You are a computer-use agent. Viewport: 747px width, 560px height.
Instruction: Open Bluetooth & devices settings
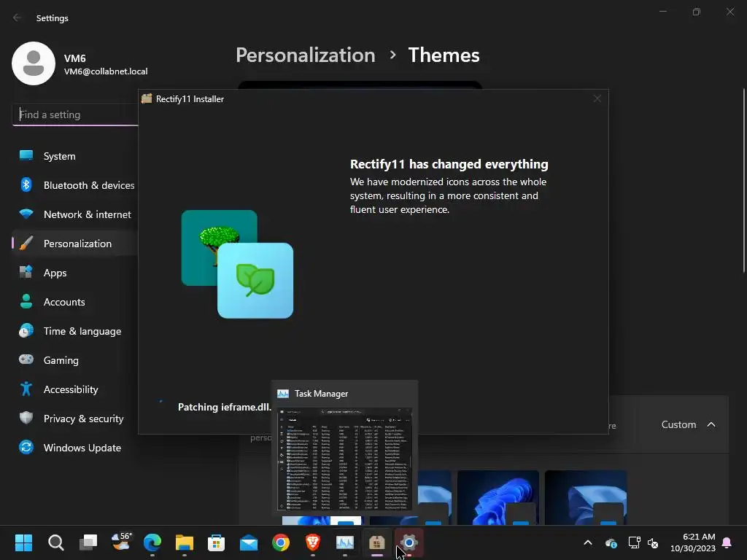[76, 185]
